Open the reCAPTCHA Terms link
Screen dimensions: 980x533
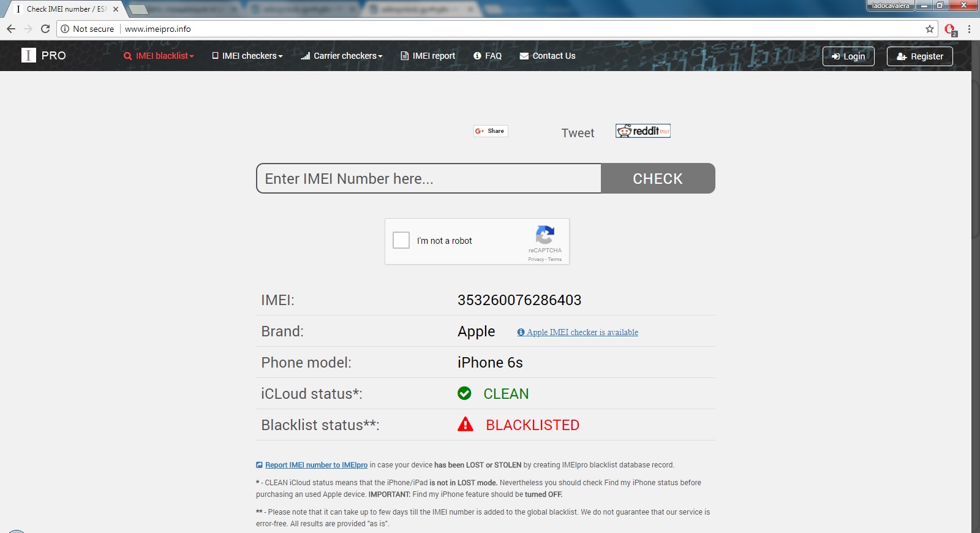coord(555,259)
